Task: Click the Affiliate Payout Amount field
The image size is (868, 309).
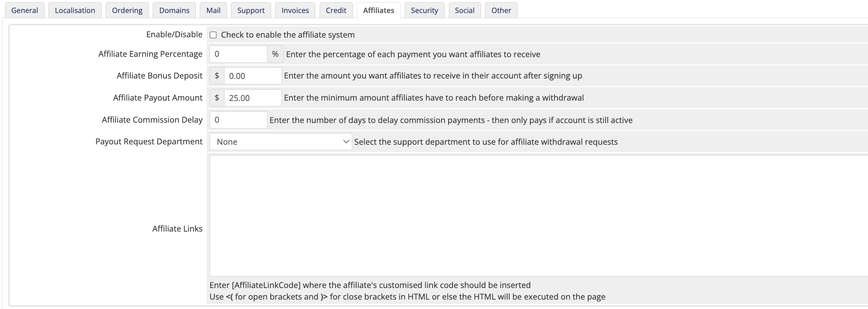Action: (253, 98)
